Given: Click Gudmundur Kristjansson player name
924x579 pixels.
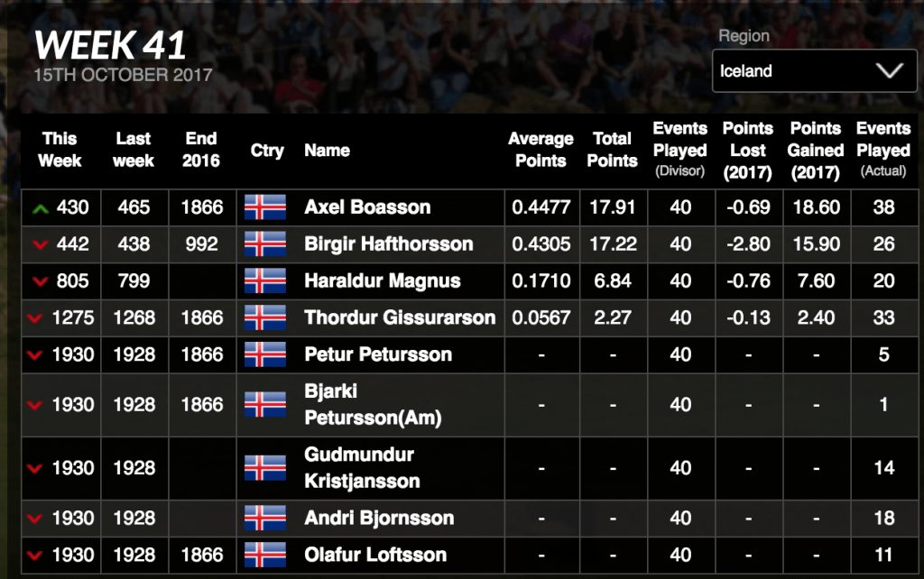Looking at the screenshot, I should pyautogui.click(x=361, y=468).
